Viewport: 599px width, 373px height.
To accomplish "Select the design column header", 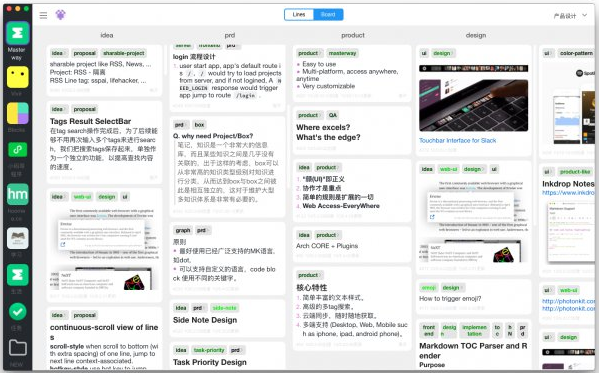I will [x=476, y=35].
